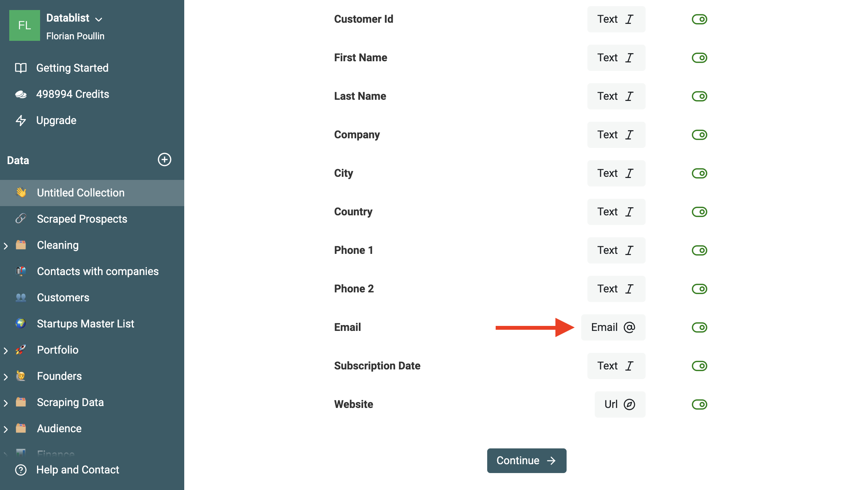Image resolution: width=868 pixels, height=490 pixels.
Task: Click the Email type icon (@)
Action: pyautogui.click(x=630, y=327)
